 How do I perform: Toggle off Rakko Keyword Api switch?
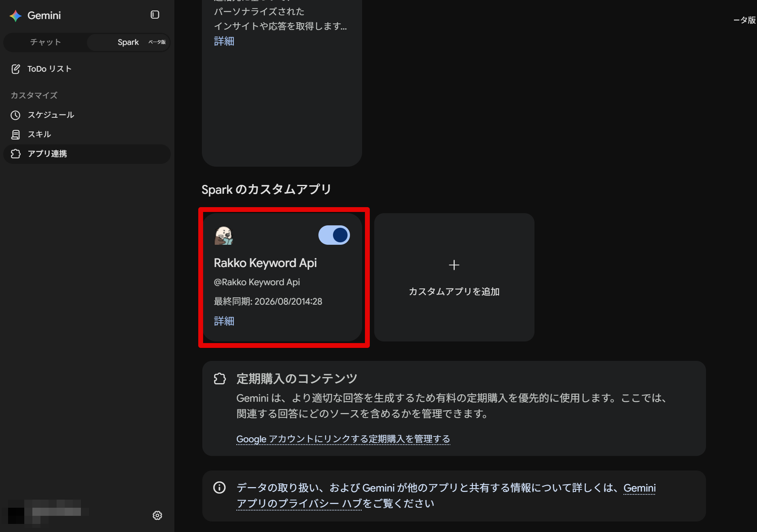[x=334, y=235]
